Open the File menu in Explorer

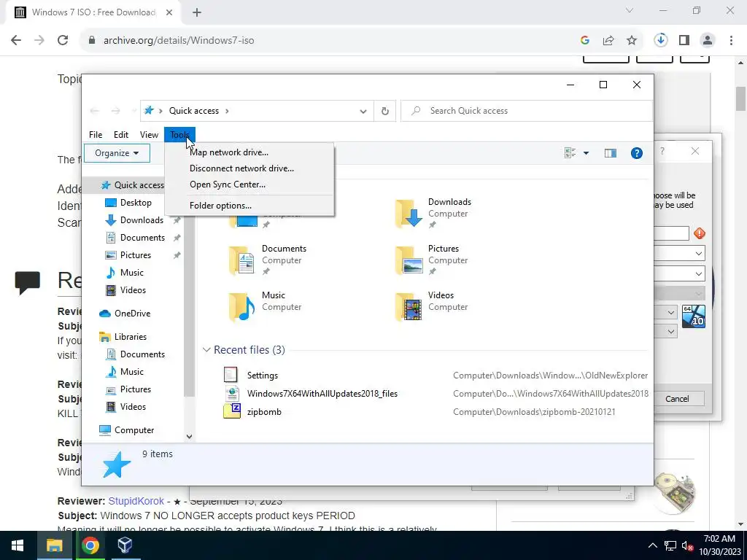coord(96,135)
